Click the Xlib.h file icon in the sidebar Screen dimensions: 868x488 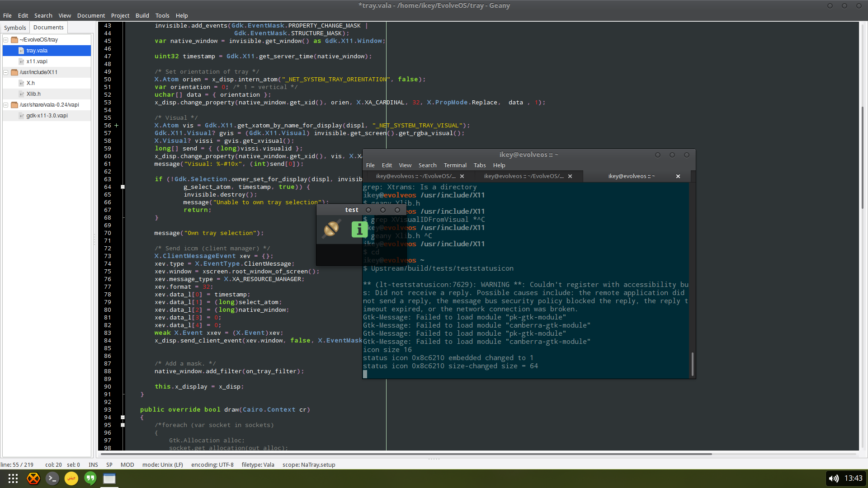(x=21, y=94)
